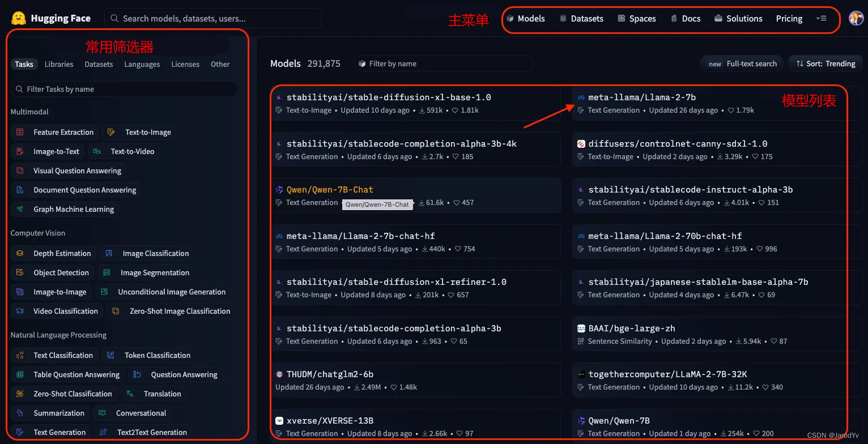868x444 pixels.
Task: Open Models in the main menu
Action: pyautogui.click(x=526, y=19)
